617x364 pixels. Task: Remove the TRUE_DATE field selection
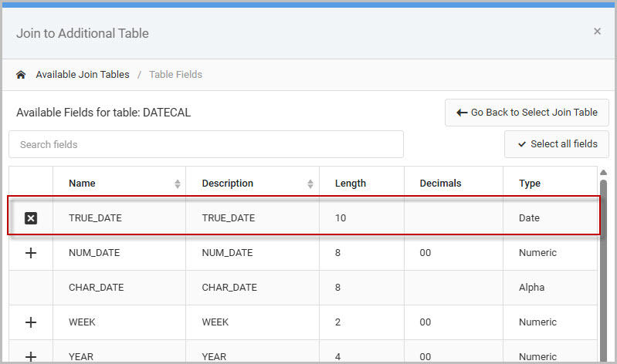(x=31, y=218)
